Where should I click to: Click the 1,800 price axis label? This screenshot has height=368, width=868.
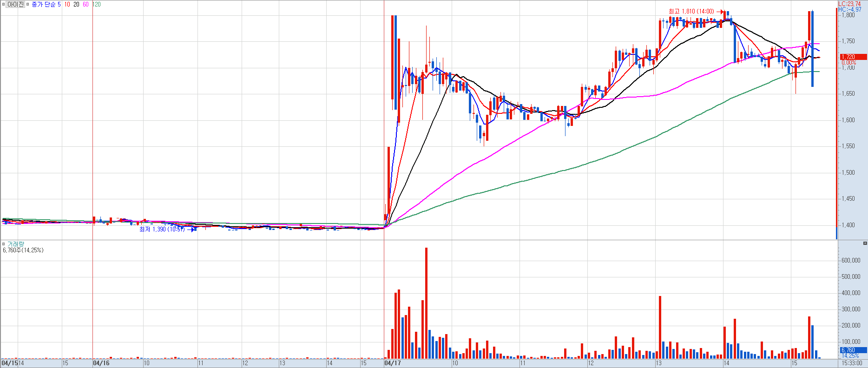coord(848,15)
